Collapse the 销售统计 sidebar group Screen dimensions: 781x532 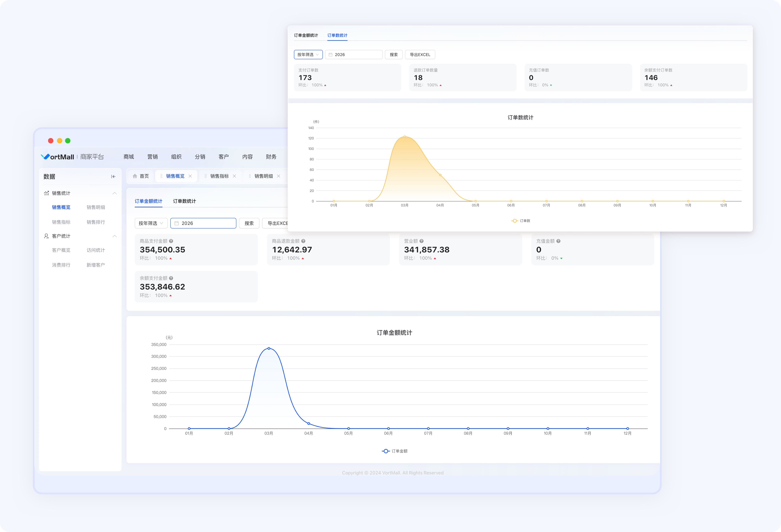point(114,193)
